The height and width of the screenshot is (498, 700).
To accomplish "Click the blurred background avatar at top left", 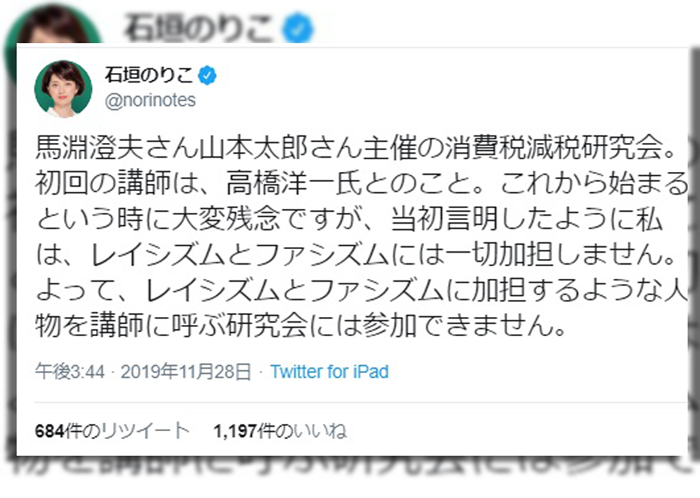I will (x=53, y=27).
